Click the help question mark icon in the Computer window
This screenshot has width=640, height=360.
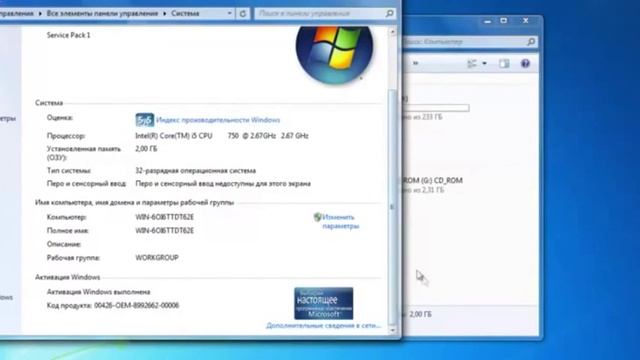(525, 63)
